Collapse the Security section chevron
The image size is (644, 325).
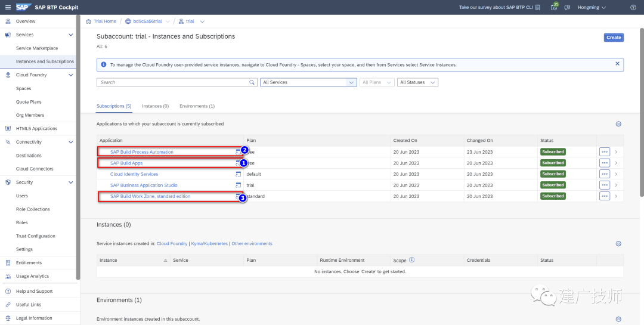(70, 182)
